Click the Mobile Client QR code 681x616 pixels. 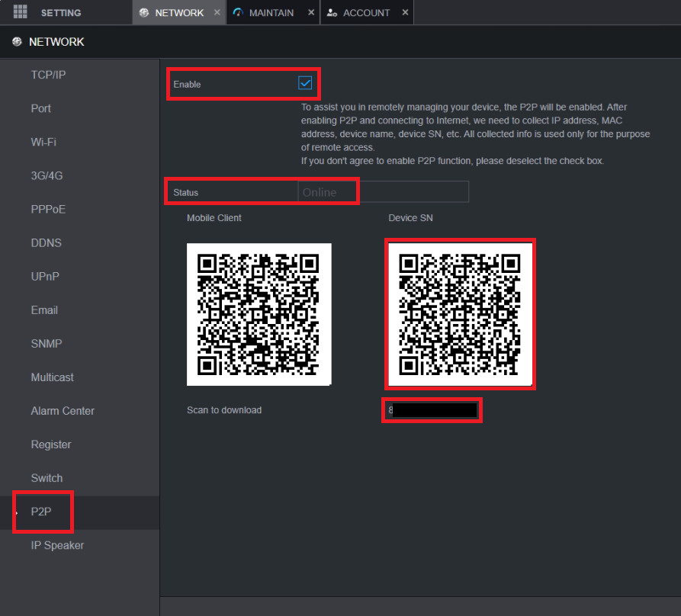(x=259, y=314)
